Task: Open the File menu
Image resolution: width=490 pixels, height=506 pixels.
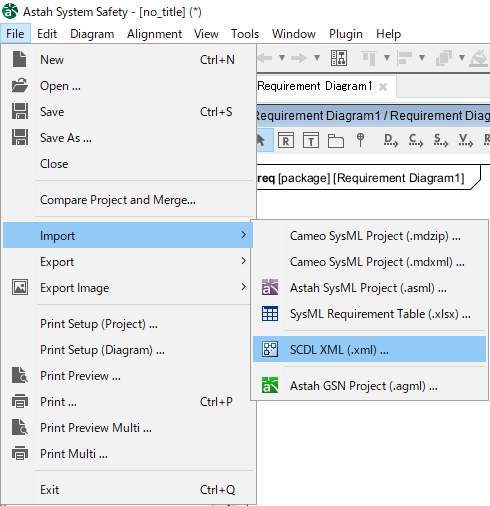Action: (x=15, y=34)
